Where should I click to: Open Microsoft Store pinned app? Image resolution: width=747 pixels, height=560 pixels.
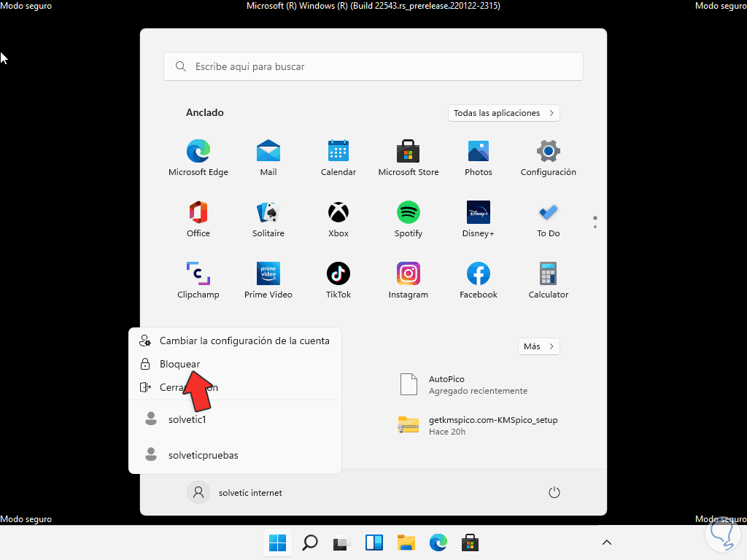pos(409,157)
